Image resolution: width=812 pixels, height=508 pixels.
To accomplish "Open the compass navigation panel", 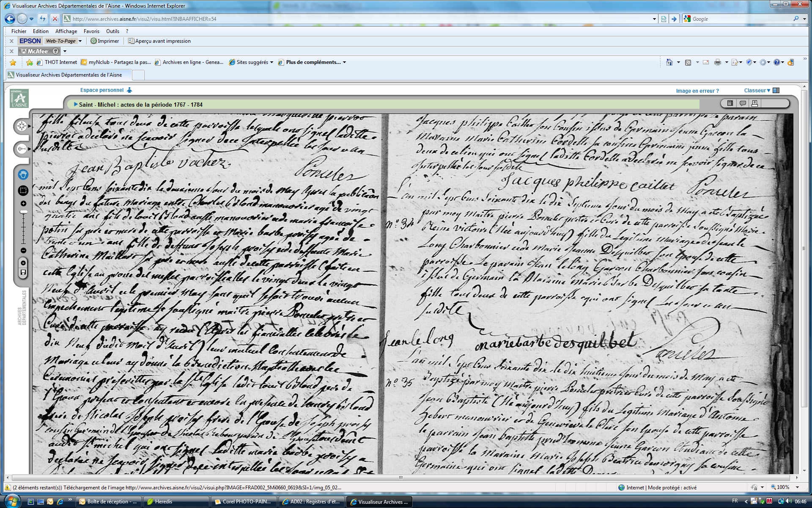I will pyautogui.click(x=22, y=126).
